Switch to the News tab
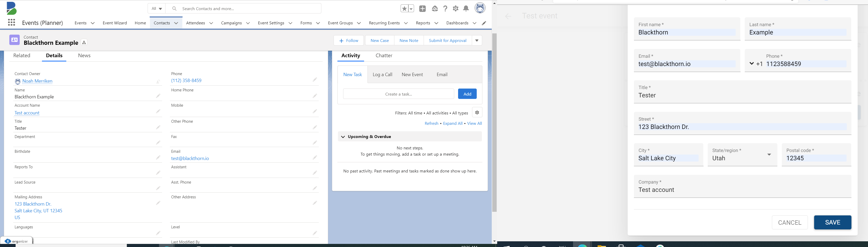 coord(84,56)
